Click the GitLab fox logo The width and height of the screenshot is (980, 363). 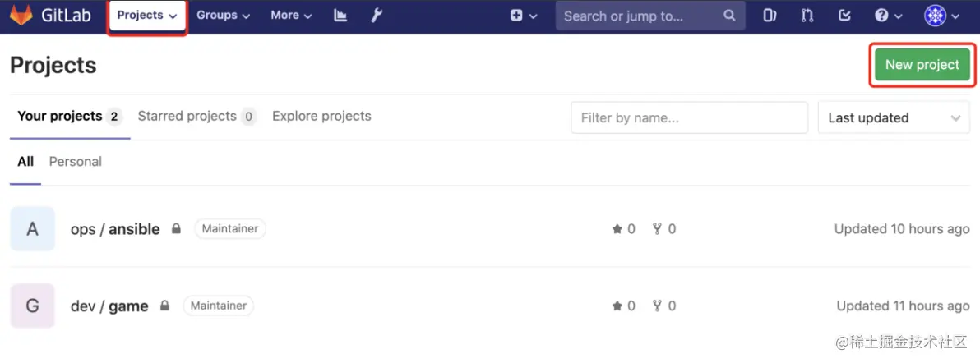pyautogui.click(x=21, y=16)
